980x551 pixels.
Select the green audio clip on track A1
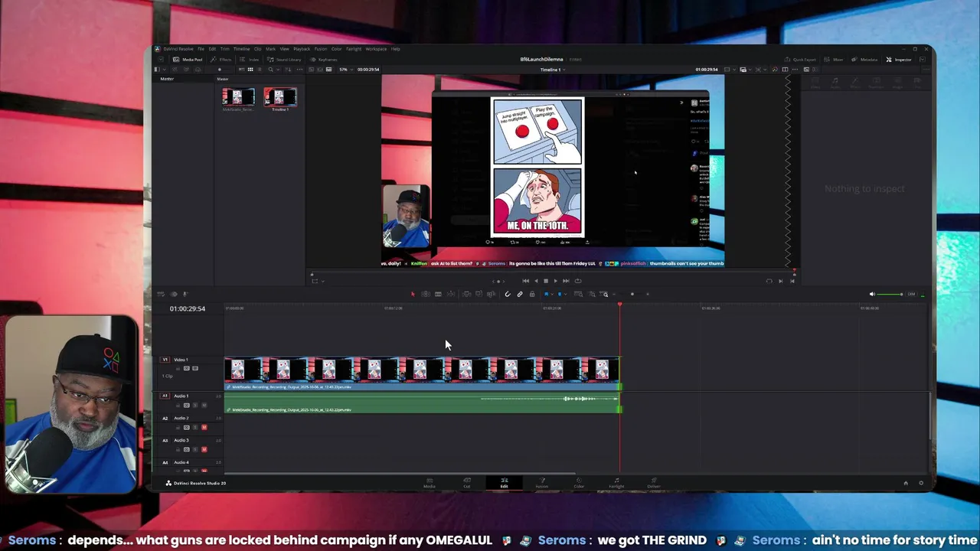[x=421, y=403]
